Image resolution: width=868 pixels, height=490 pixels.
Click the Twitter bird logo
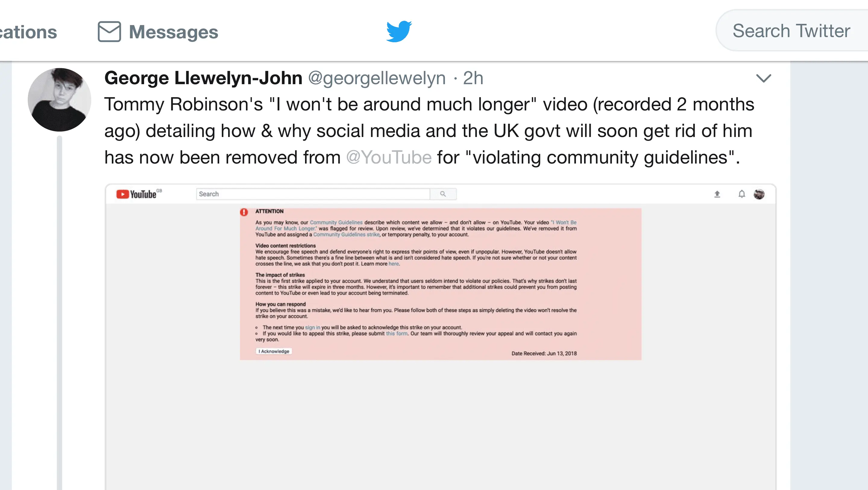[399, 31]
